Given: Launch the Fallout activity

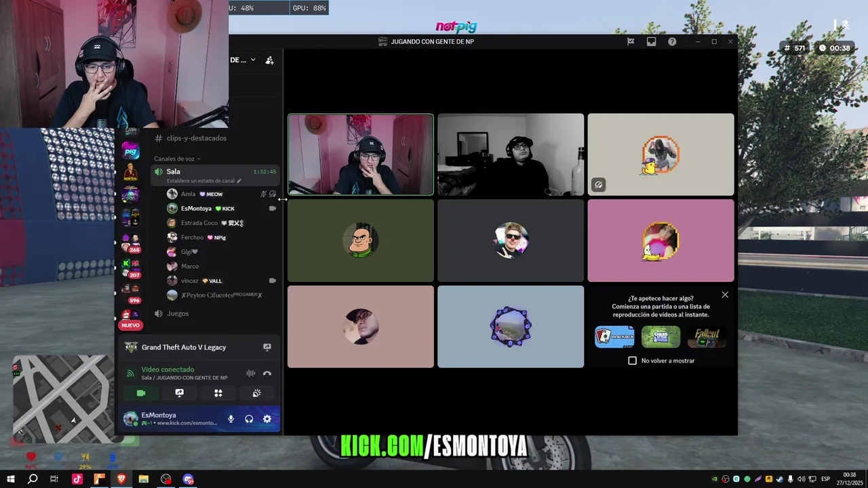Looking at the screenshot, I should [x=707, y=337].
